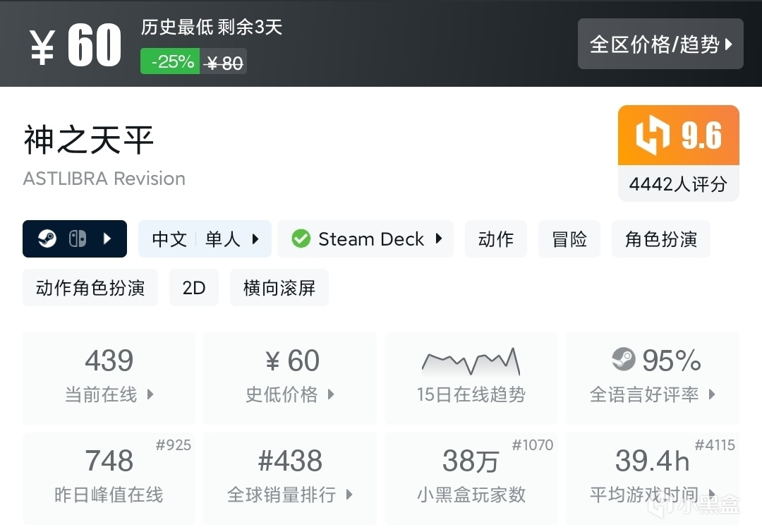Image resolution: width=762 pixels, height=532 pixels.
Task: Click the large ¥ 60 price
Action: [76, 47]
